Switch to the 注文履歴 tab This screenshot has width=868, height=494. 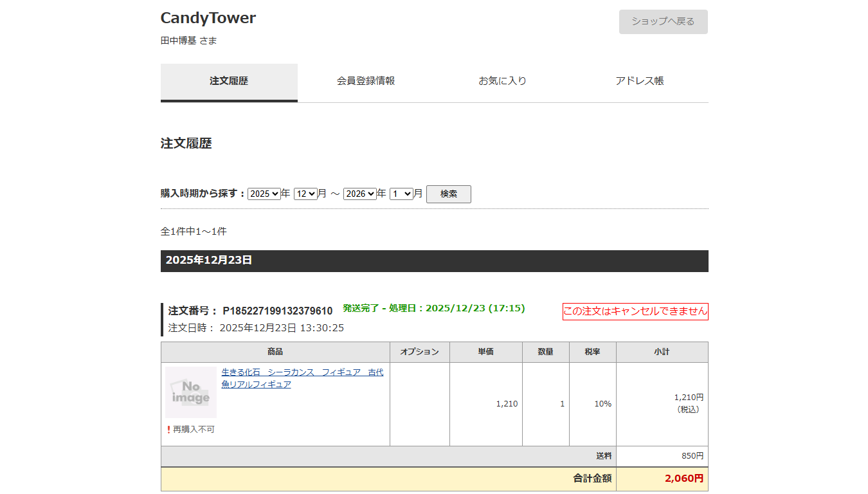pyautogui.click(x=229, y=82)
